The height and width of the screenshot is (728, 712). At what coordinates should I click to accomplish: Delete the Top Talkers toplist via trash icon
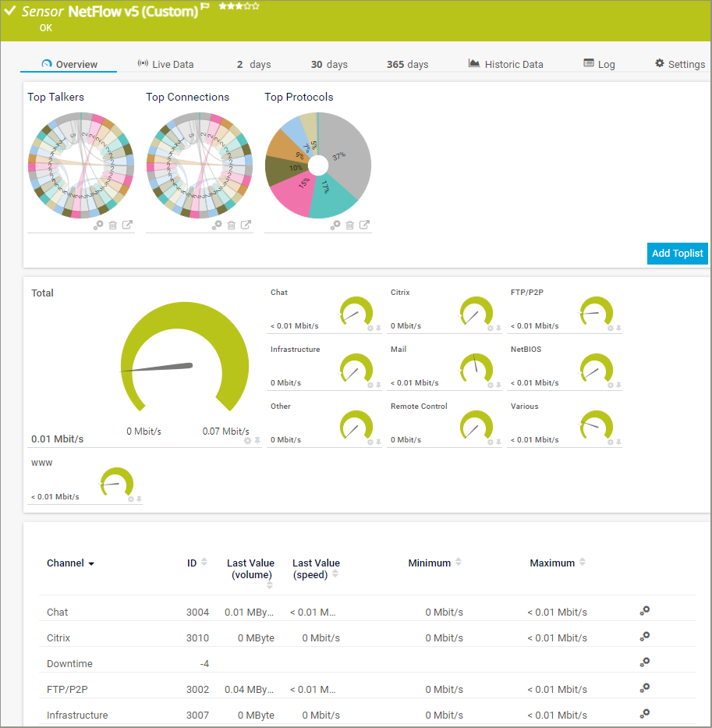tap(113, 225)
